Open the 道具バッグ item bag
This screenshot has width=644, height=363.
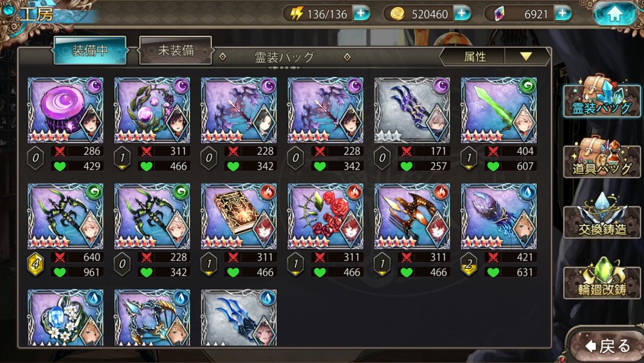coord(602,157)
